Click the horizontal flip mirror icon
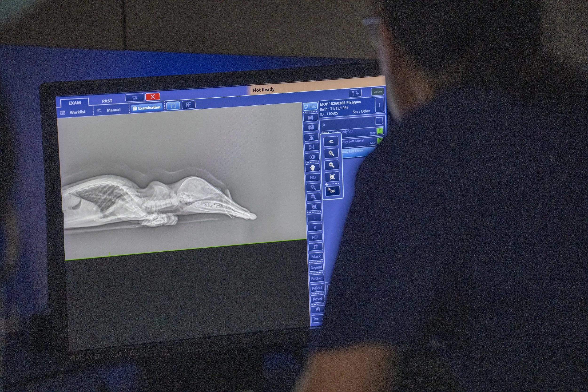588x392 pixels. [x=311, y=137]
